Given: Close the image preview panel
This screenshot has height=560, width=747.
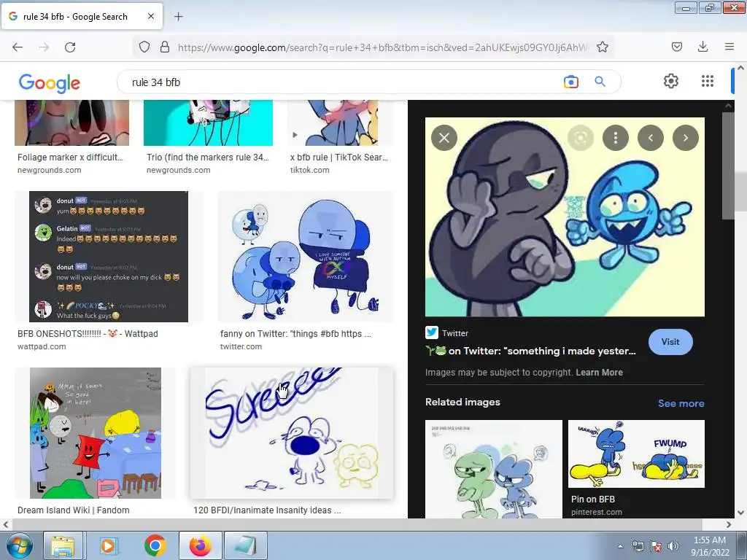Looking at the screenshot, I should point(444,138).
